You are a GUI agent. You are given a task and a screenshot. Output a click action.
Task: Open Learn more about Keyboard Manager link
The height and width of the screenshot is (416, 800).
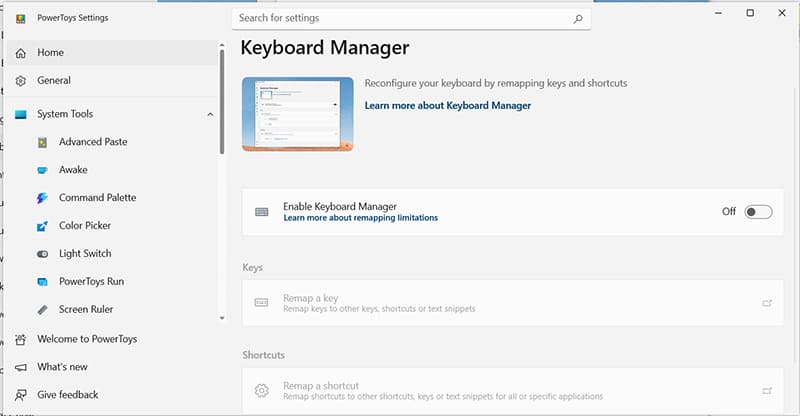point(447,105)
